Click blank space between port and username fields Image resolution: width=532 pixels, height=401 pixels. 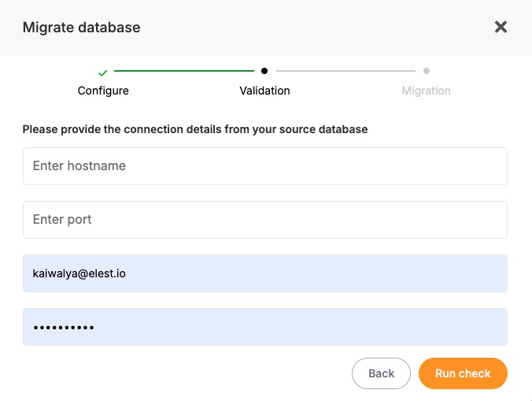coord(264,247)
